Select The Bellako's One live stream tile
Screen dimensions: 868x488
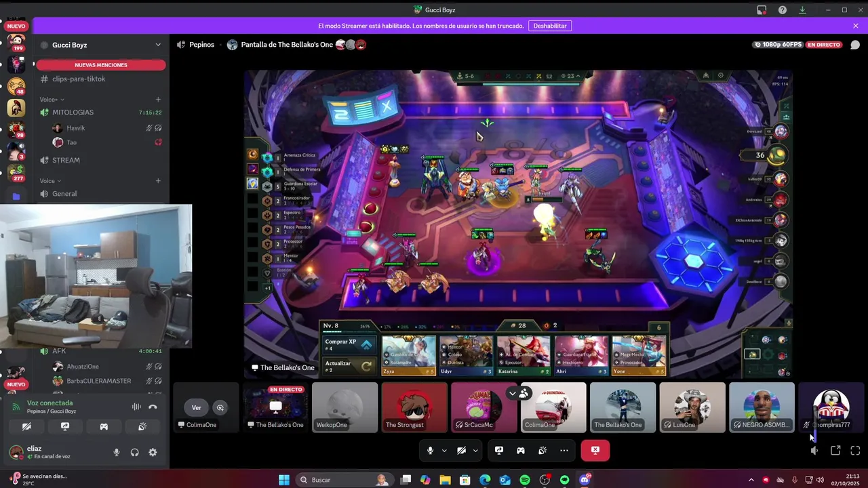(x=275, y=407)
